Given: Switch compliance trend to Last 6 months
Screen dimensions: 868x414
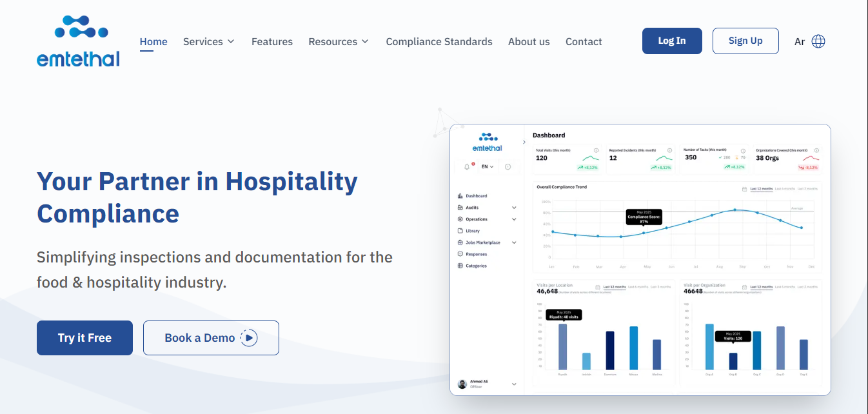Looking at the screenshot, I should point(784,188).
